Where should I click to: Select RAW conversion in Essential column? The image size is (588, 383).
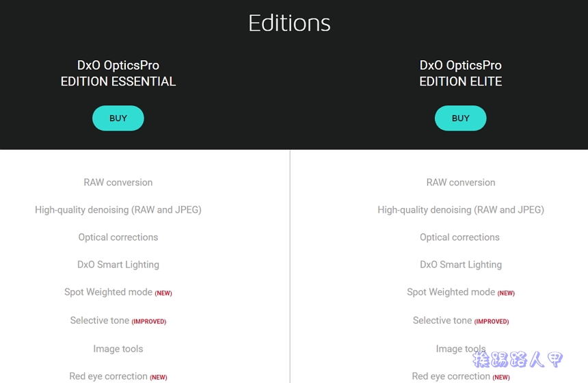click(118, 183)
